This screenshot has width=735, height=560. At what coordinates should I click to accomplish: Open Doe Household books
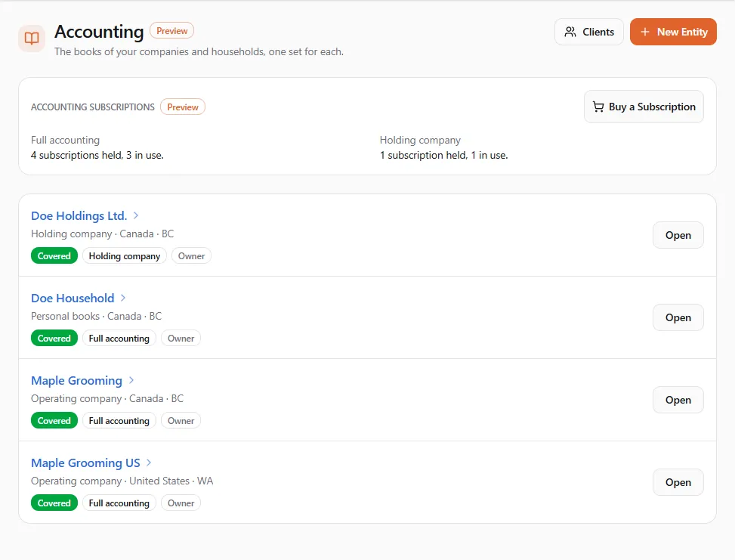coord(678,317)
